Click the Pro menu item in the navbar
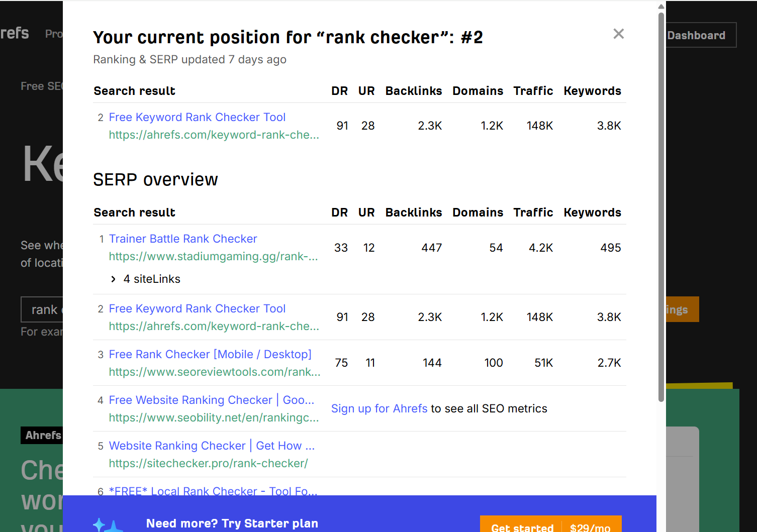Screen dimensions: 757x532 54,34
